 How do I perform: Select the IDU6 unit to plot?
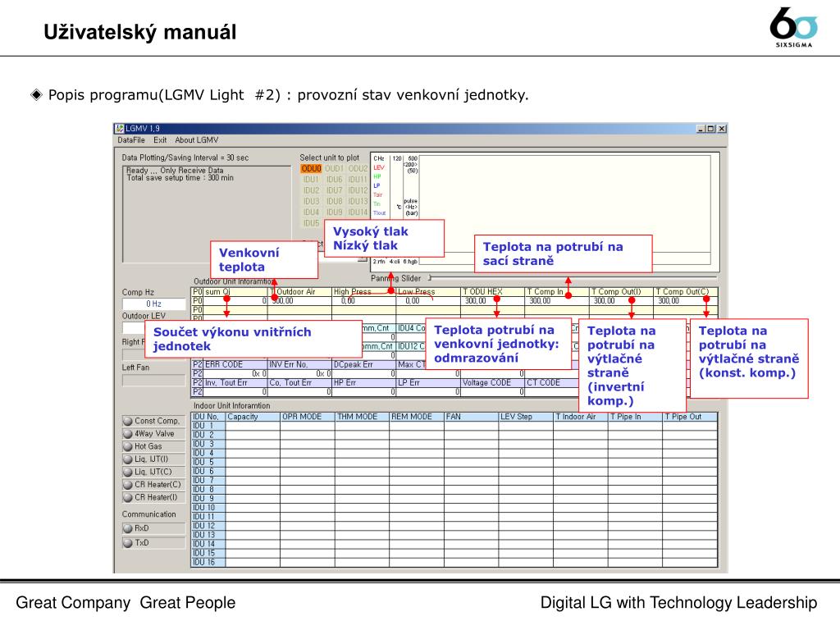[x=335, y=180]
